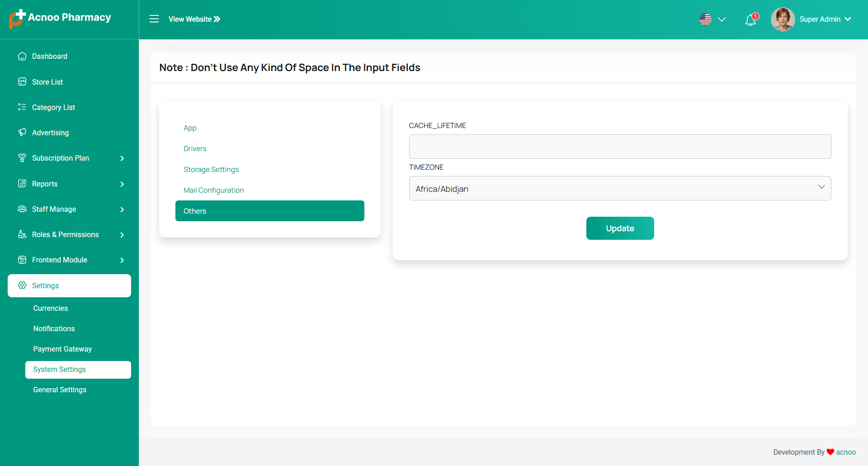Expand the Staff Manage submenu

click(122, 209)
